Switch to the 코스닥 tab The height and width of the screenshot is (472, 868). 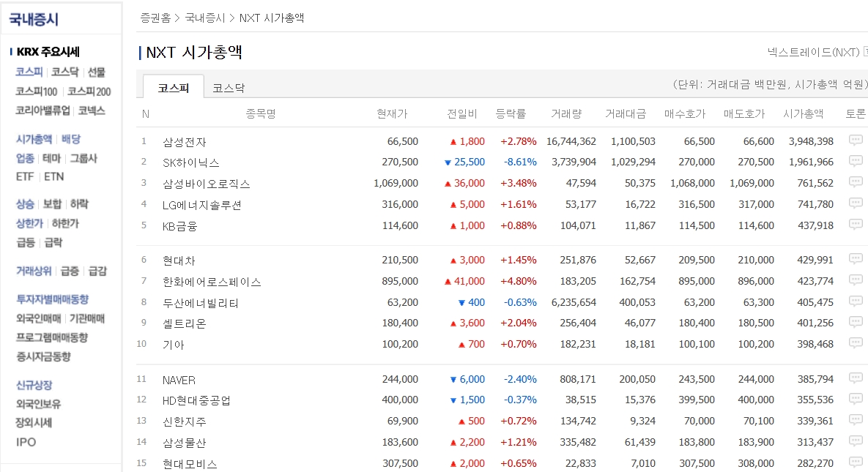[x=229, y=87]
